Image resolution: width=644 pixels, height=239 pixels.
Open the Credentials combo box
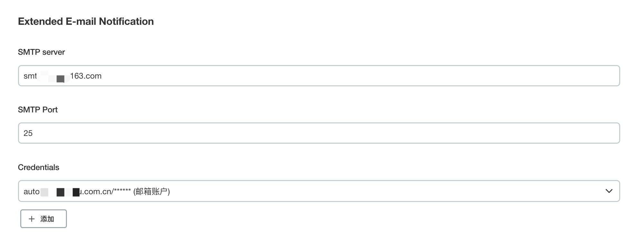(x=318, y=191)
